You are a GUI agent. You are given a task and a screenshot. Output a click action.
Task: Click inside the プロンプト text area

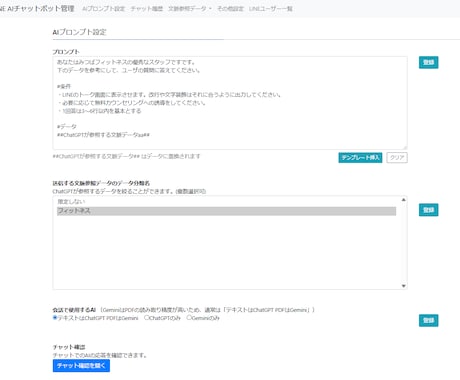(230, 103)
